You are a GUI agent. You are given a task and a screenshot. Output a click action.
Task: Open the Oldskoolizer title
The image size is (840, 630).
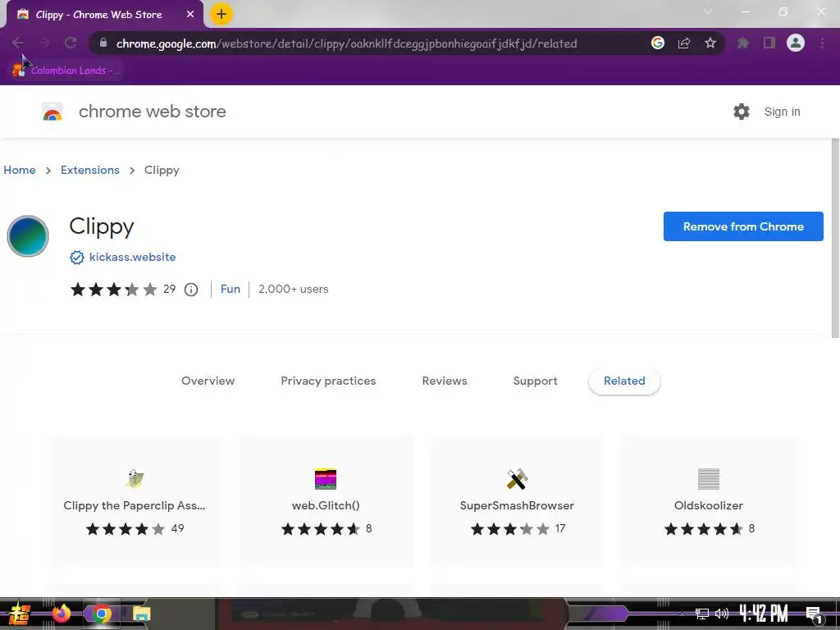(x=708, y=505)
